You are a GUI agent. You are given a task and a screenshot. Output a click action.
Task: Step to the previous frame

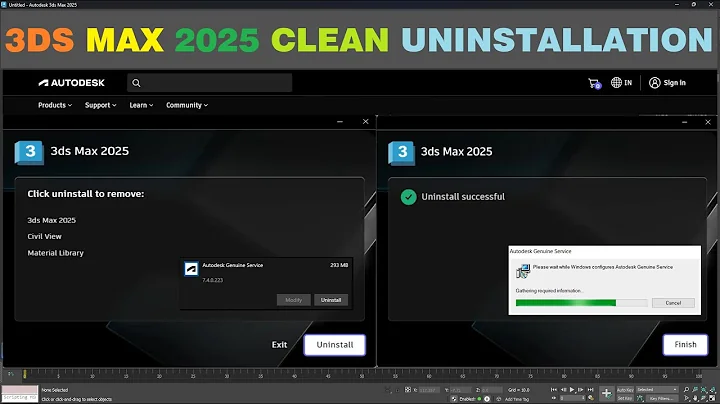(x=563, y=389)
